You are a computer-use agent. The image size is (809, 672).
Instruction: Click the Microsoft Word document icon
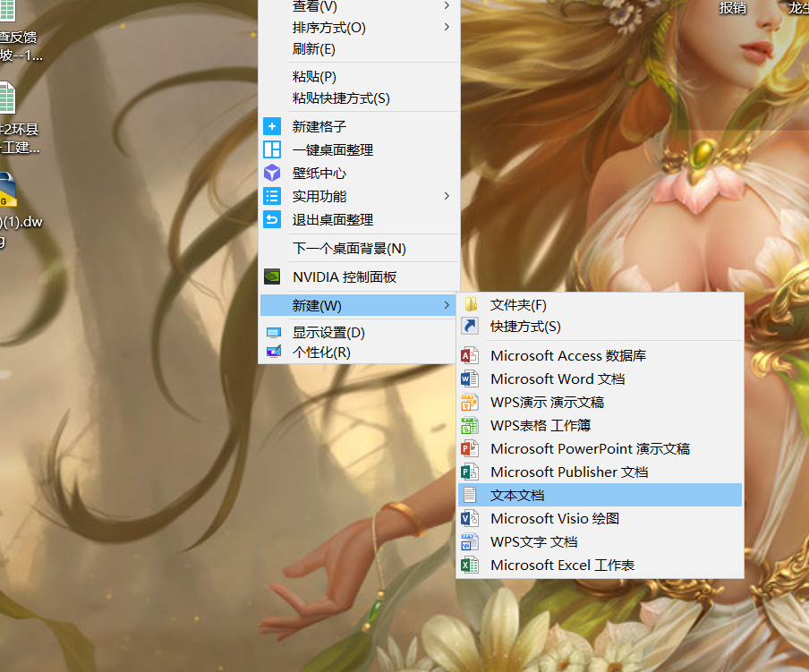pyautogui.click(x=470, y=379)
